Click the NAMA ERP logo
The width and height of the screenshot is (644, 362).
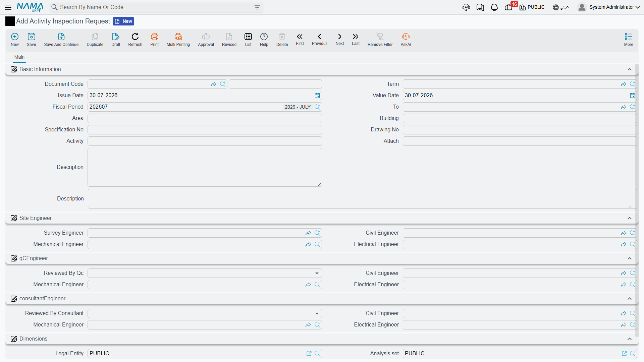pos(30,7)
